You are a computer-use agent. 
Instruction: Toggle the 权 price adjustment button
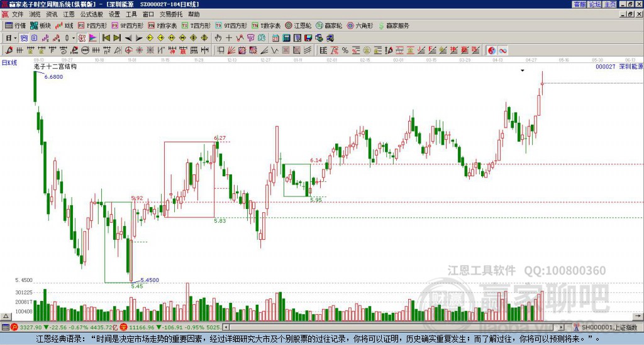coord(82,38)
